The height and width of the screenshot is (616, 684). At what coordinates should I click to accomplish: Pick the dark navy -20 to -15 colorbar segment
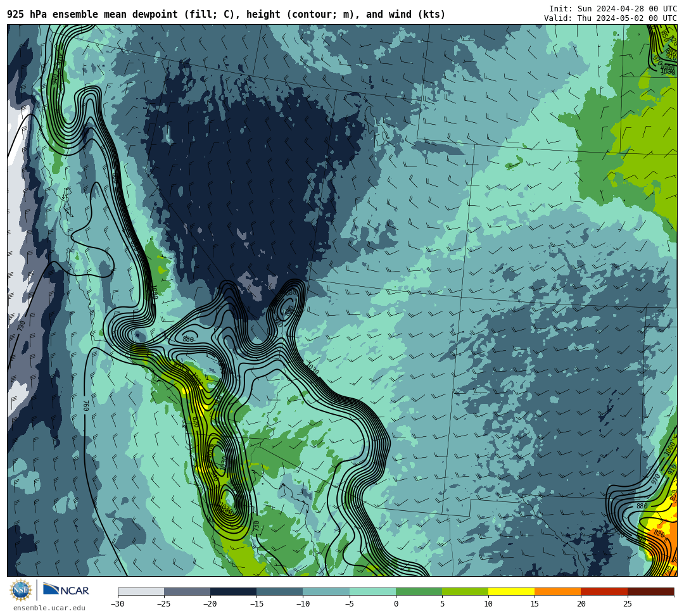[x=233, y=591]
